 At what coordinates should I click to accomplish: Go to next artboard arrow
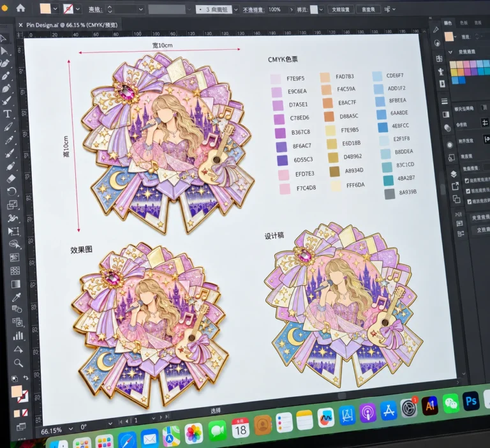coord(161,417)
